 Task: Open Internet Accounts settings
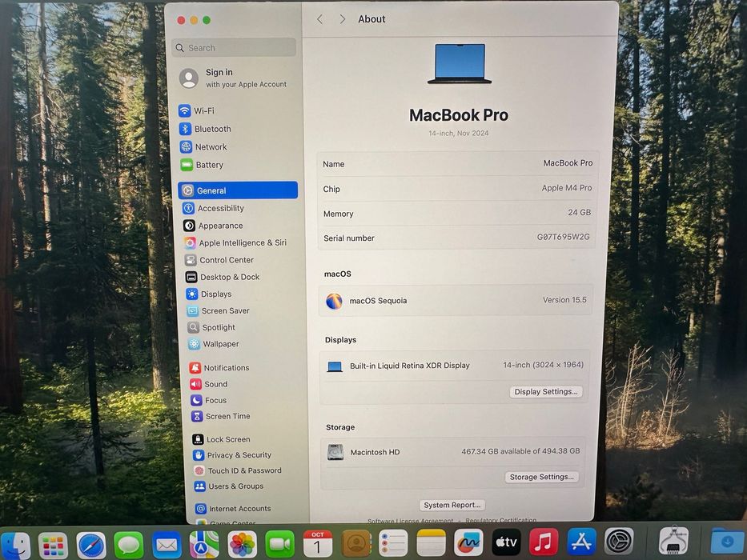233,509
